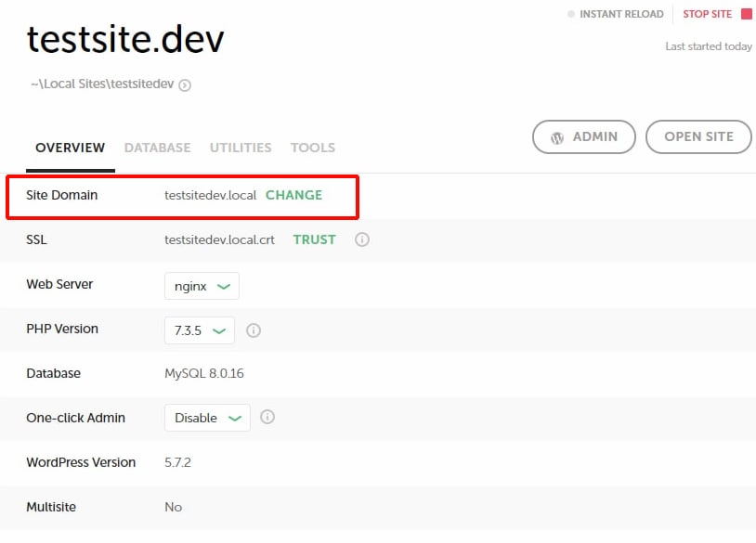Open the Web Server nginx dropdown
The image size is (756, 543).
point(202,286)
